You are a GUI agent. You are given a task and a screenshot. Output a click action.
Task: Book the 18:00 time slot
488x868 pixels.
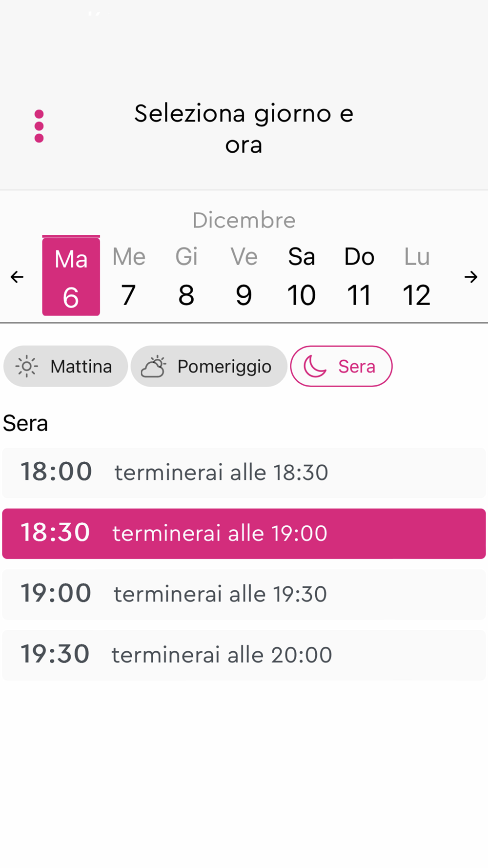244,473
